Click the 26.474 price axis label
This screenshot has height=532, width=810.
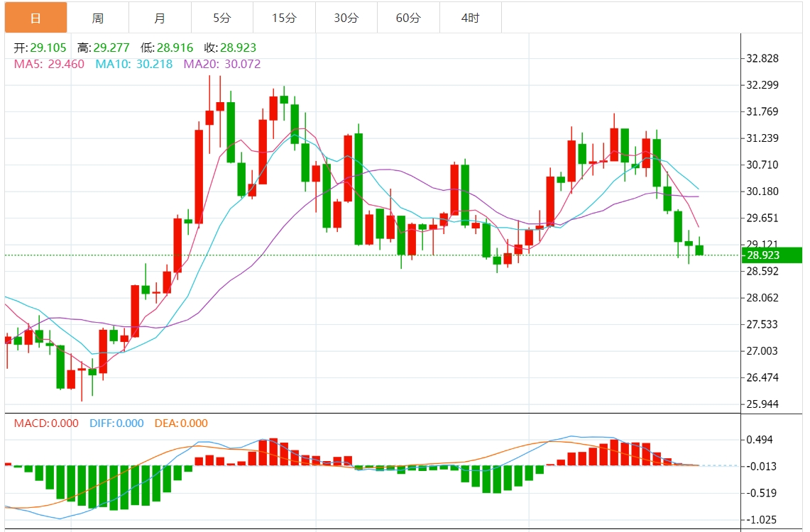pyautogui.click(x=762, y=377)
